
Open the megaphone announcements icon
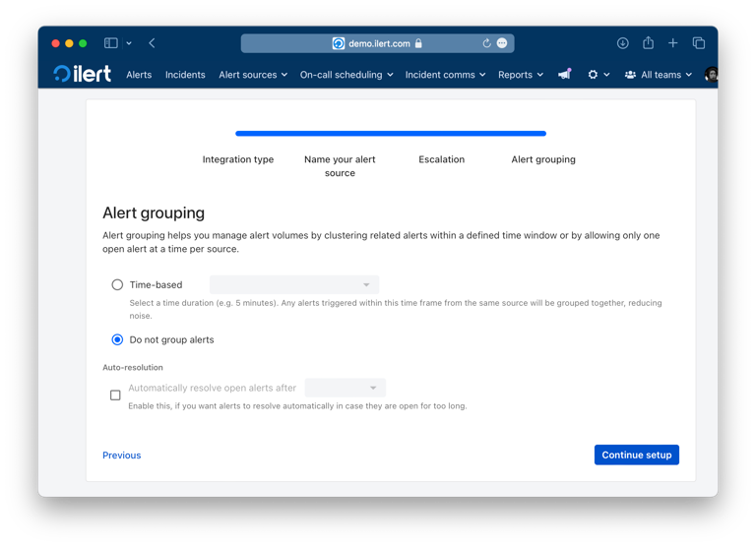565,74
